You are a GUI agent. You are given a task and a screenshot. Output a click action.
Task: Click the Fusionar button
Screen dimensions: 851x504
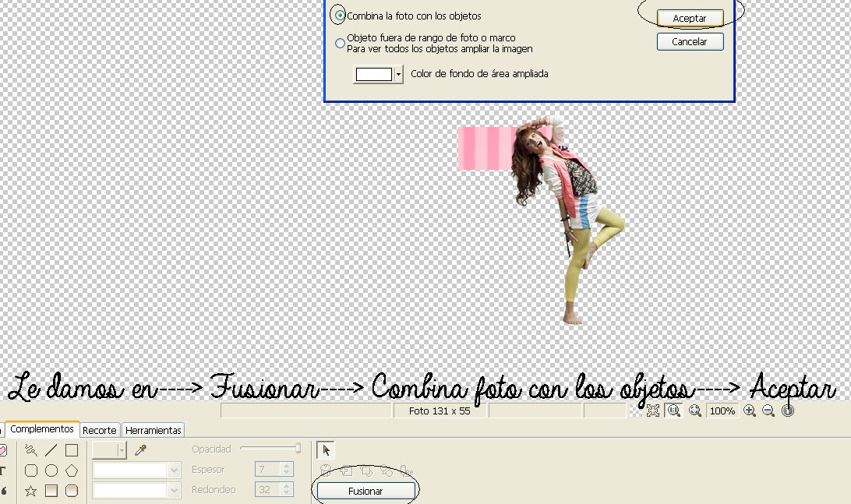[x=365, y=491]
